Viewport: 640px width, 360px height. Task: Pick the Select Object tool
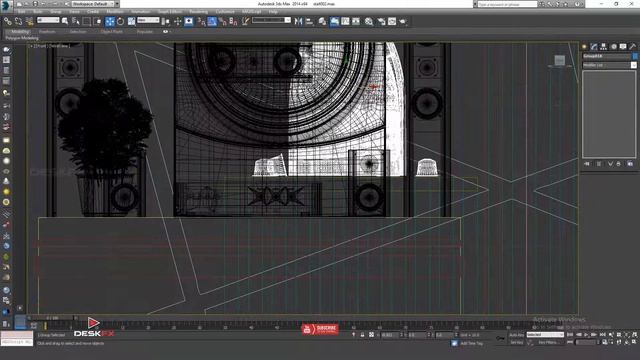pyautogui.click(x=64, y=21)
